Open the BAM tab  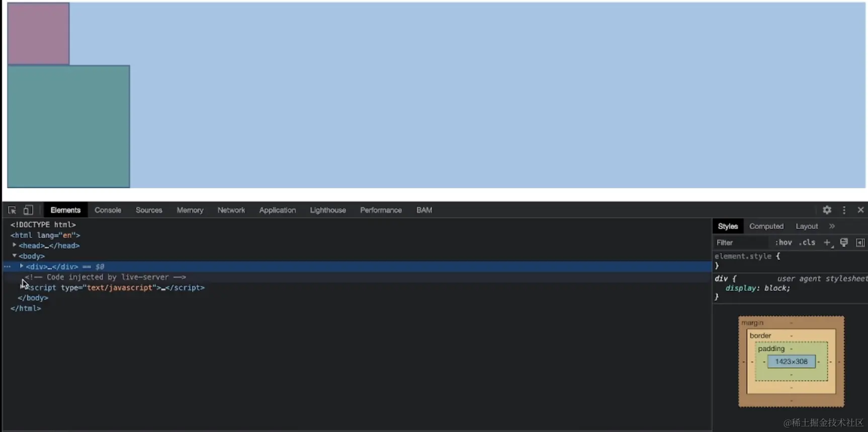(424, 210)
